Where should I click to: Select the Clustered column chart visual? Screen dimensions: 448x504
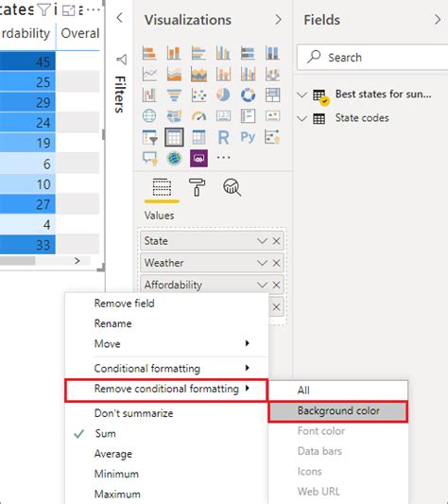tap(223, 53)
